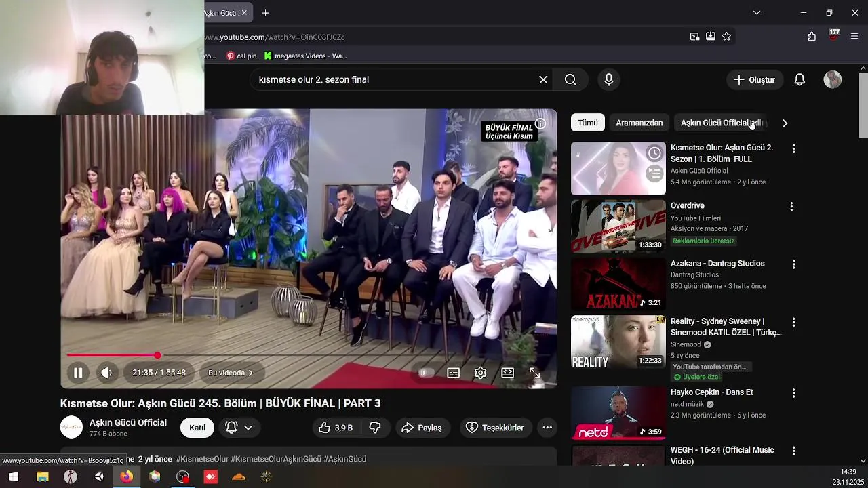
Task: Open the Aşkın Gücü Official channel name
Action: coord(128,422)
